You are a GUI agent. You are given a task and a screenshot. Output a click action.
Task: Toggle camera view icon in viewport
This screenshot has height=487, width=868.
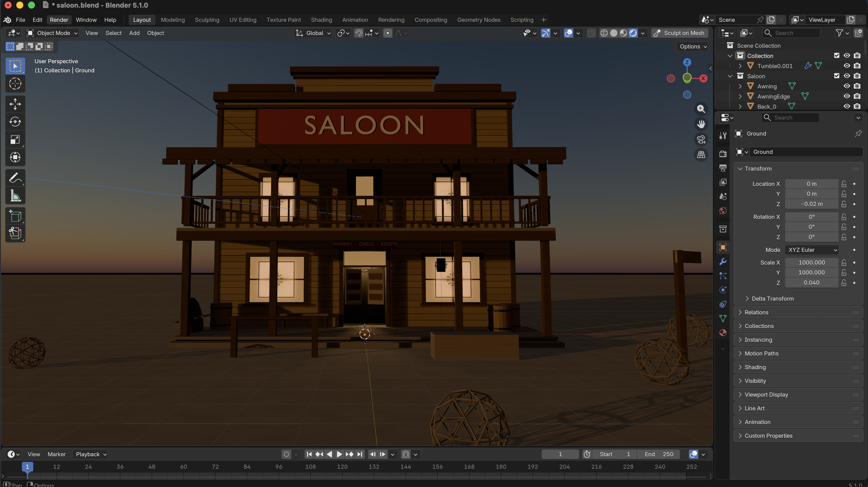(x=701, y=139)
